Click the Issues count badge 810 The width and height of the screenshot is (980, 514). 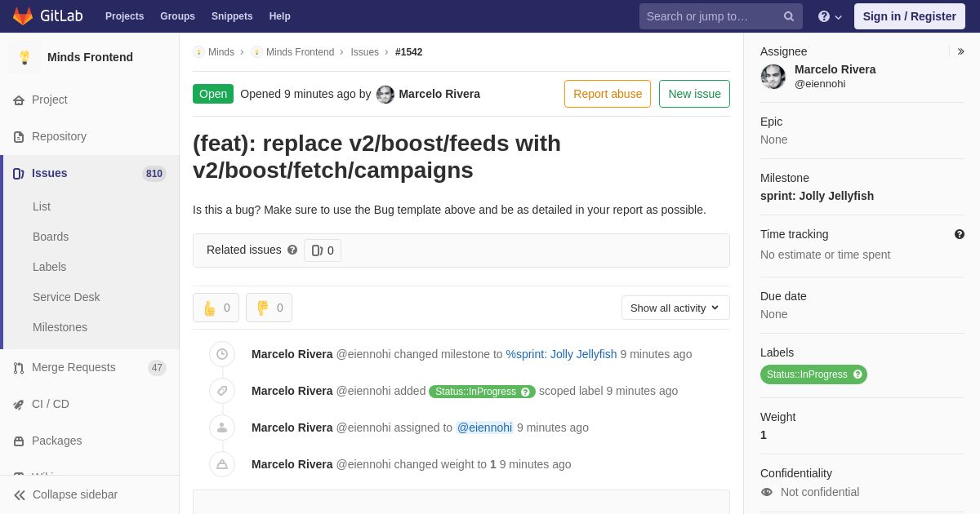154,174
